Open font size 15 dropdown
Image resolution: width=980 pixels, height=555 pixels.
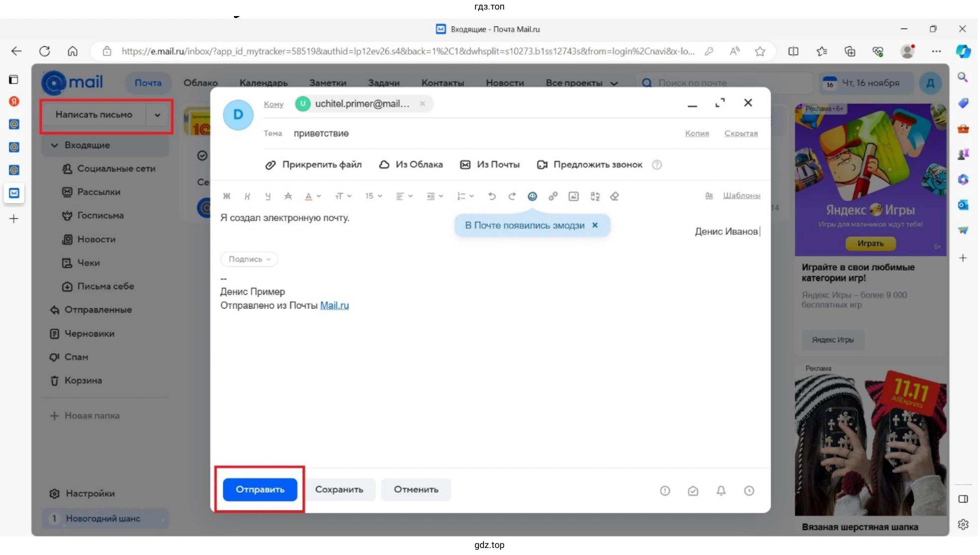pyautogui.click(x=374, y=196)
